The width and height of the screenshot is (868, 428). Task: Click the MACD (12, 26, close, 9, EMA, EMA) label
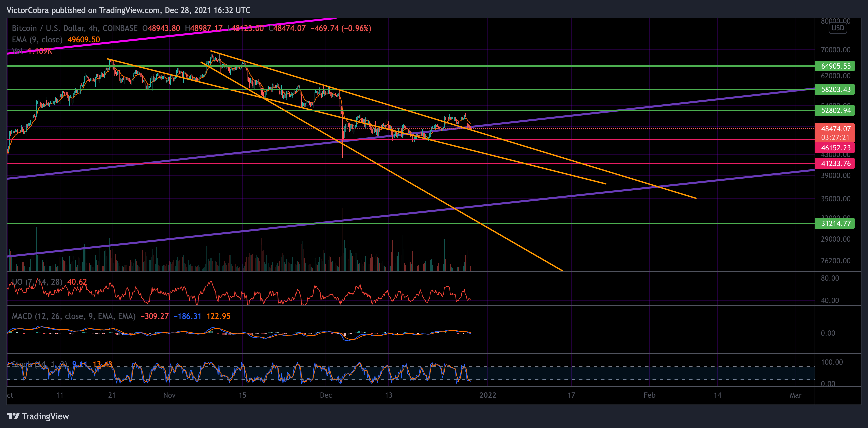click(73, 316)
